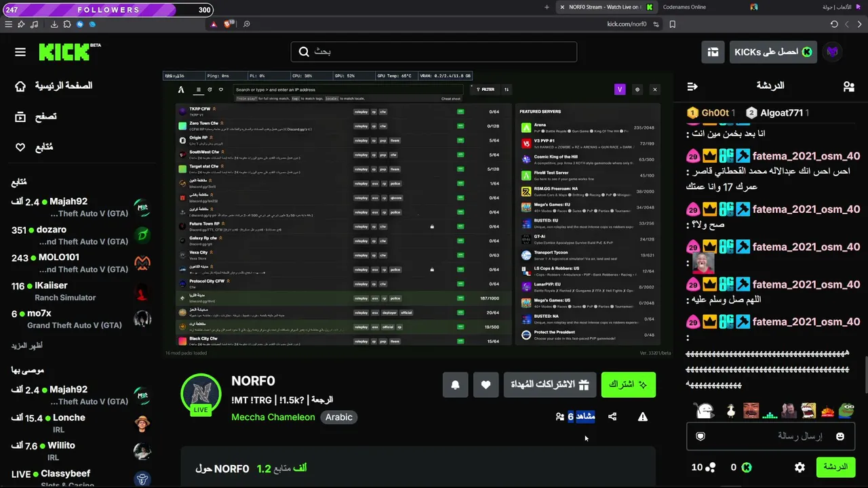This screenshot has width=868, height=488.
Task: Click the gifted subscriptions button
Action: pos(550,384)
